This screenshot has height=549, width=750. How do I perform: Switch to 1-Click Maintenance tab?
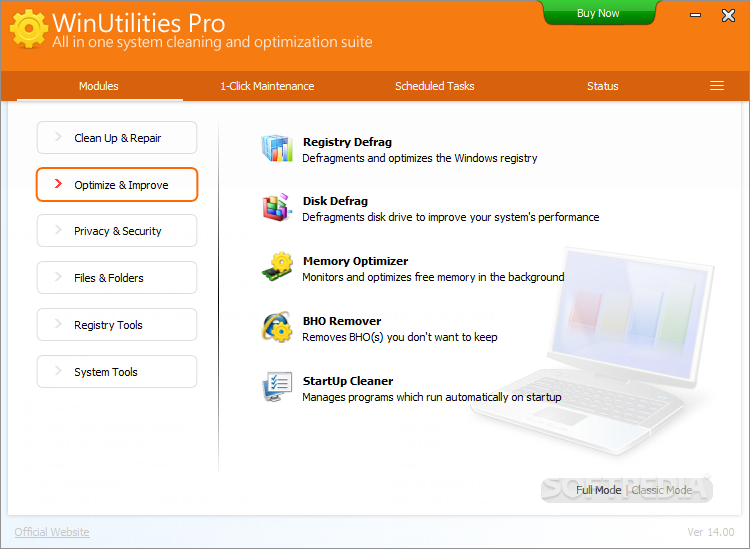click(267, 87)
